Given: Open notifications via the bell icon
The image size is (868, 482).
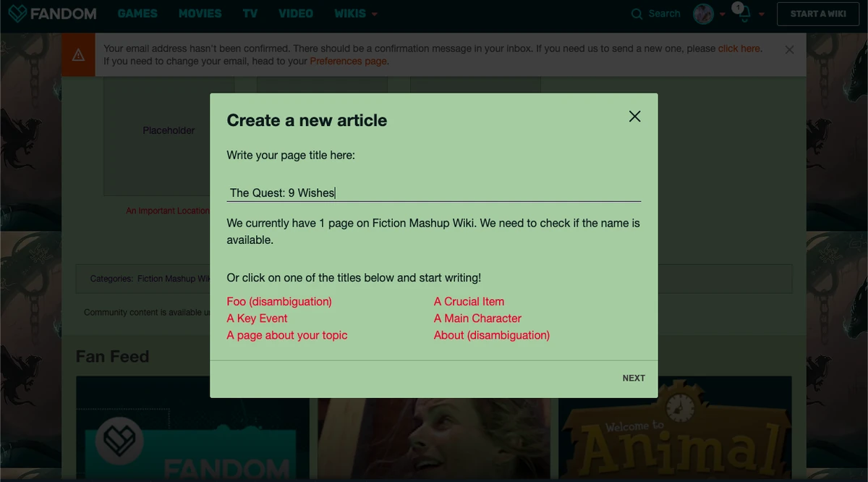Looking at the screenshot, I should pos(744,14).
